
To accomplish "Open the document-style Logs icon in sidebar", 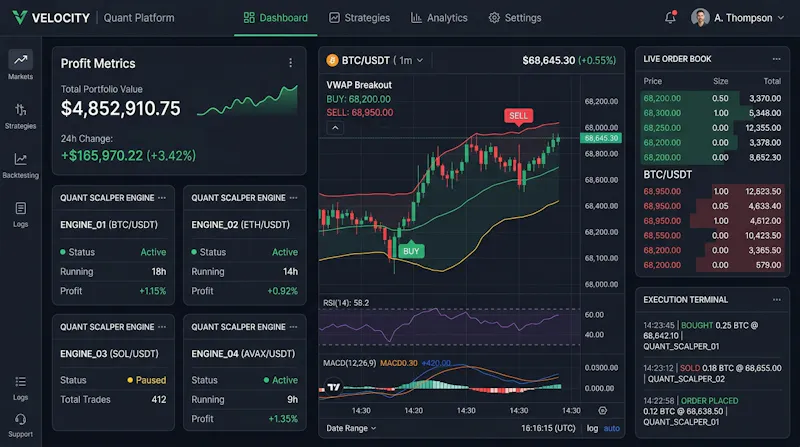I will point(20,214).
